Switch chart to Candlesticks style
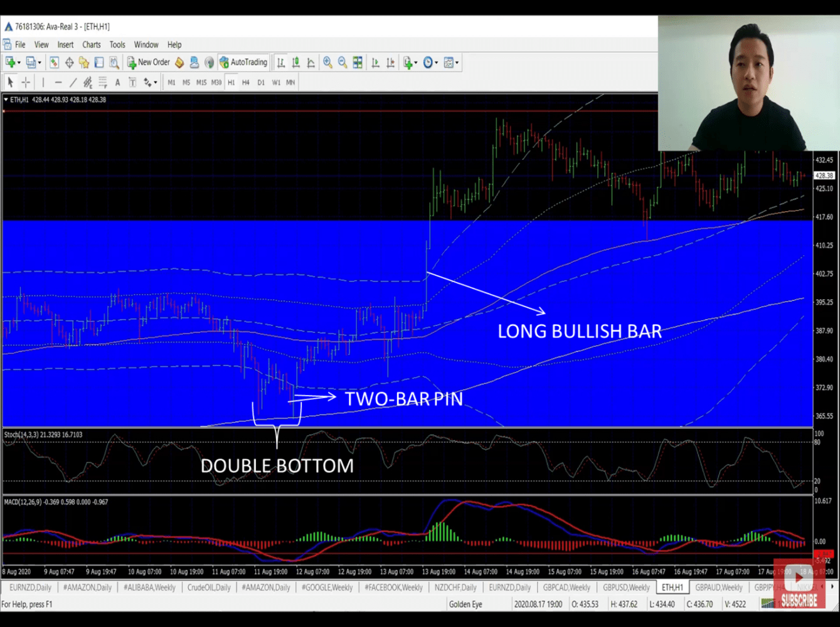Viewport: 840px width, 627px height. (295, 63)
